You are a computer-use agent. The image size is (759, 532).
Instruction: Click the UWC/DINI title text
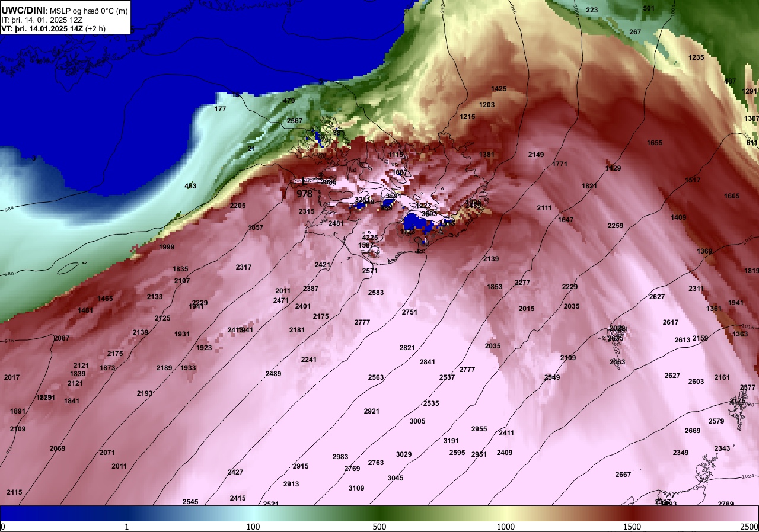click(23, 10)
